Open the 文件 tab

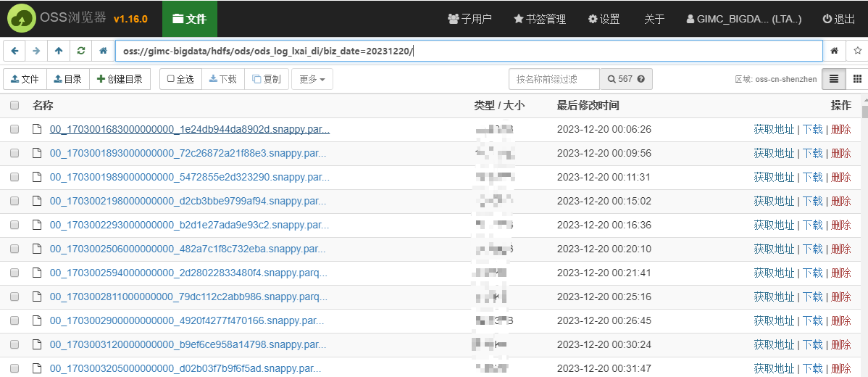click(x=189, y=19)
